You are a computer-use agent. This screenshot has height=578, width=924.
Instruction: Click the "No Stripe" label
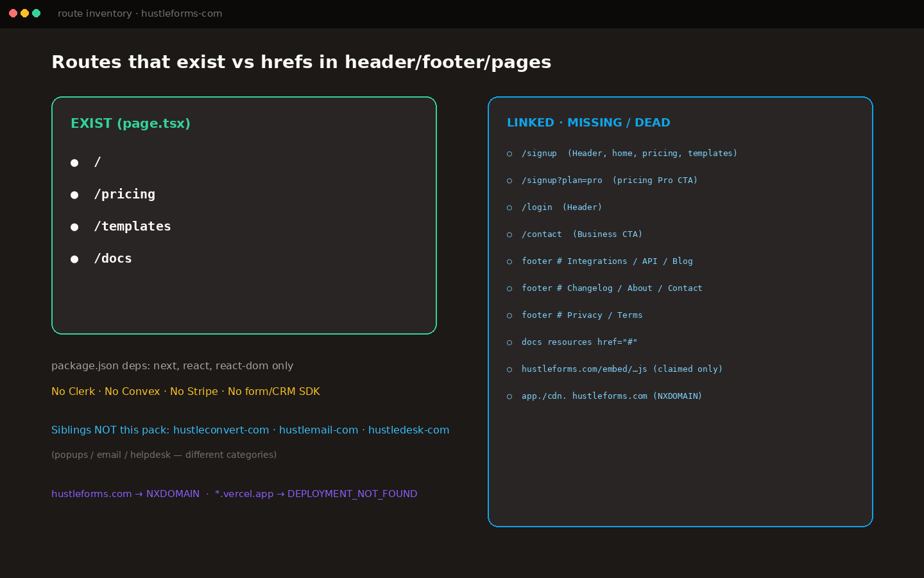pyautogui.click(x=194, y=392)
